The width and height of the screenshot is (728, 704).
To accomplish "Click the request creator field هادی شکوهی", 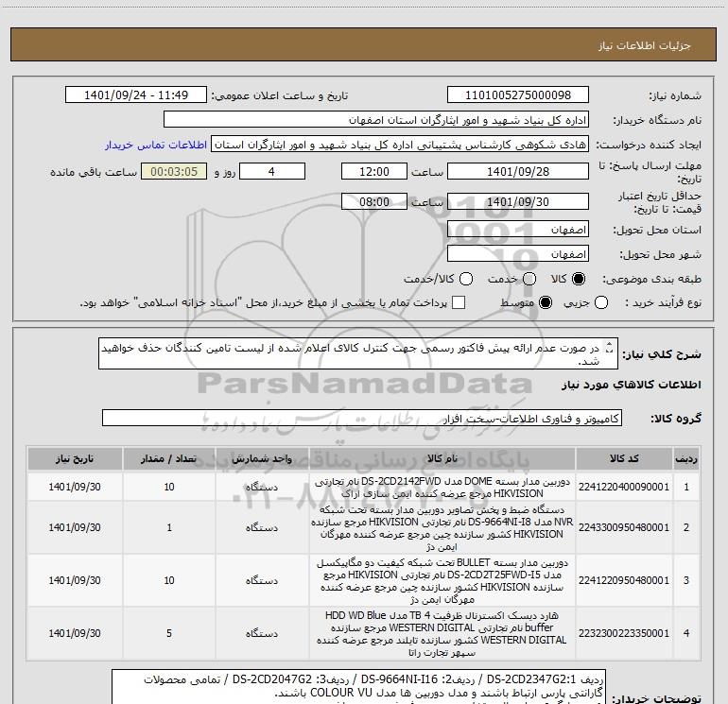I will pos(400,145).
